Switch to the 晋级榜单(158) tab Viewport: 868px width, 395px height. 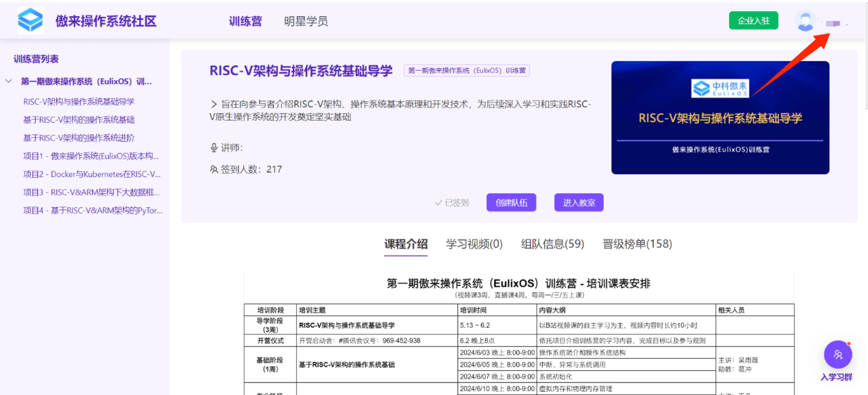coord(637,244)
